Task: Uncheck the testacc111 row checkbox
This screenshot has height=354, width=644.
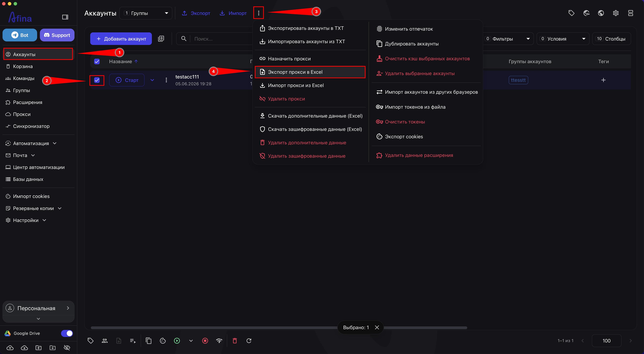Action: coord(97,80)
